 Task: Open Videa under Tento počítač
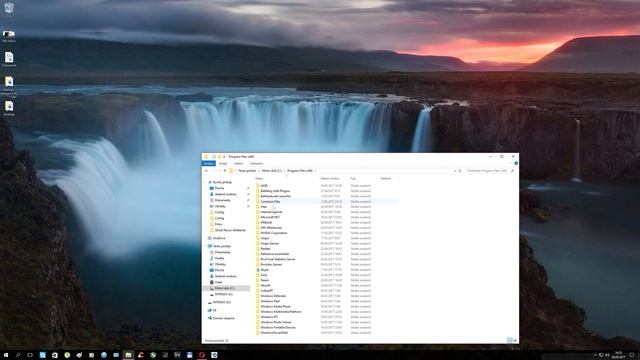pos(218,282)
